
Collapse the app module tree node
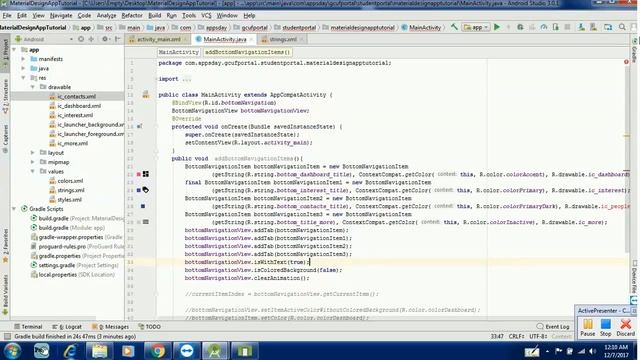15,50
